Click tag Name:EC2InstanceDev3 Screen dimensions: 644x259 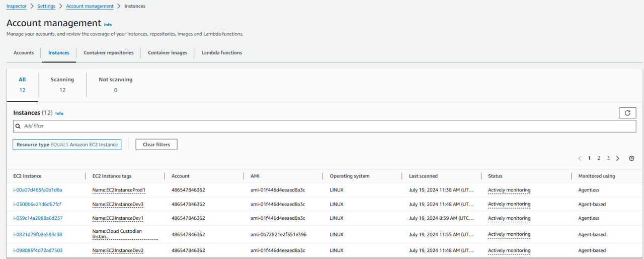(x=118, y=204)
